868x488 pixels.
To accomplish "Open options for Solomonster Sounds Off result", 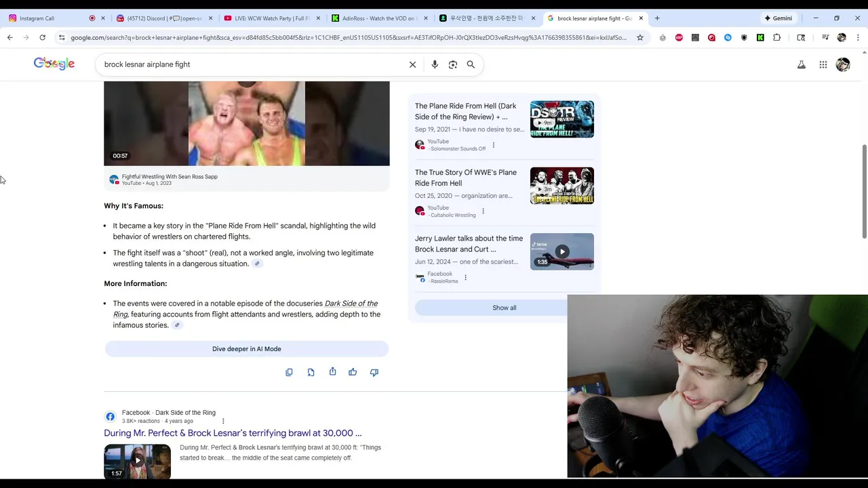I will (x=493, y=145).
